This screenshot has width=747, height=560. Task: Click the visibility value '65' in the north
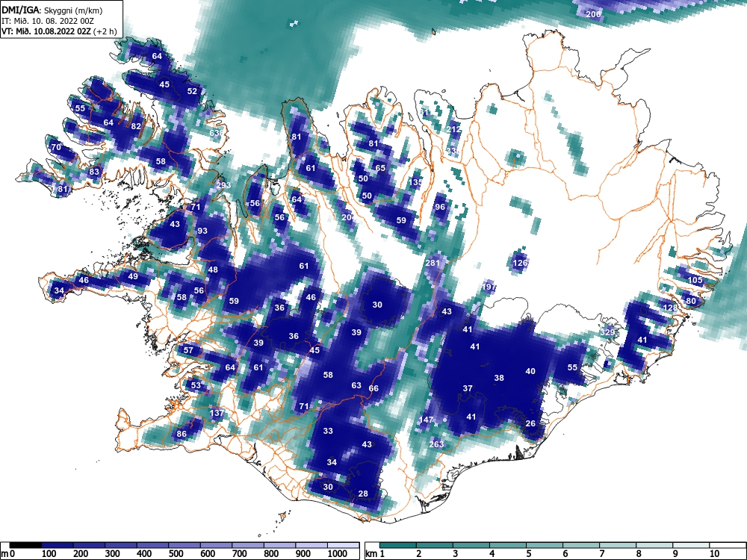click(380, 167)
